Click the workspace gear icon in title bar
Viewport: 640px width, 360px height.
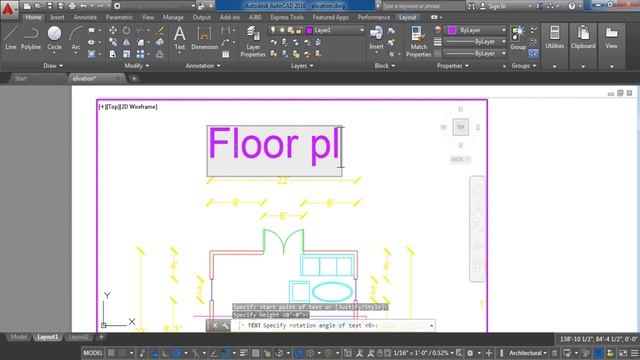coord(117,6)
